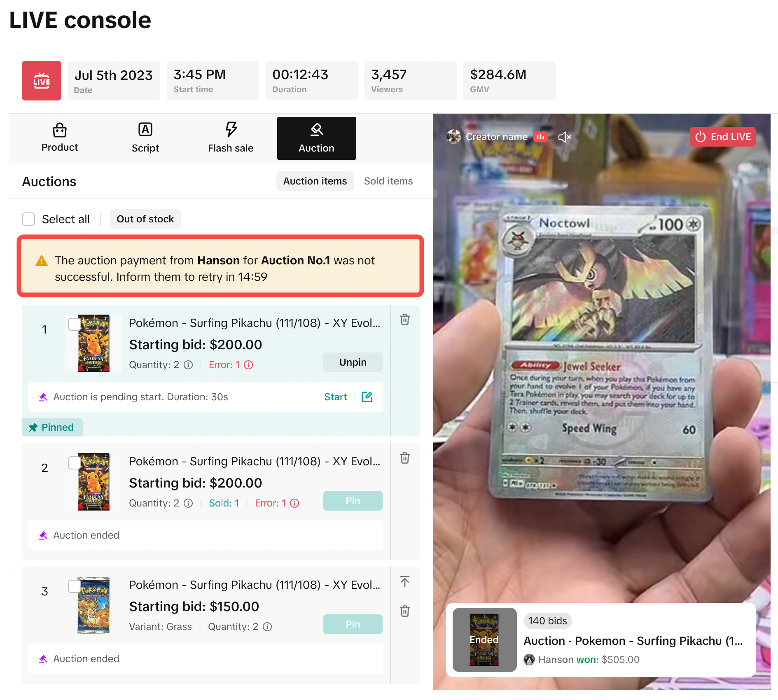Click the auction title on the video card
The height and width of the screenshot is (700, 778).
[633, 641]
